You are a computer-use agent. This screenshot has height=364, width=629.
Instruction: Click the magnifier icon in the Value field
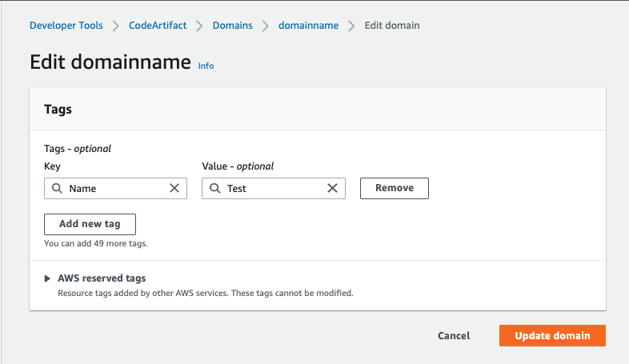(x=215, y=188)
